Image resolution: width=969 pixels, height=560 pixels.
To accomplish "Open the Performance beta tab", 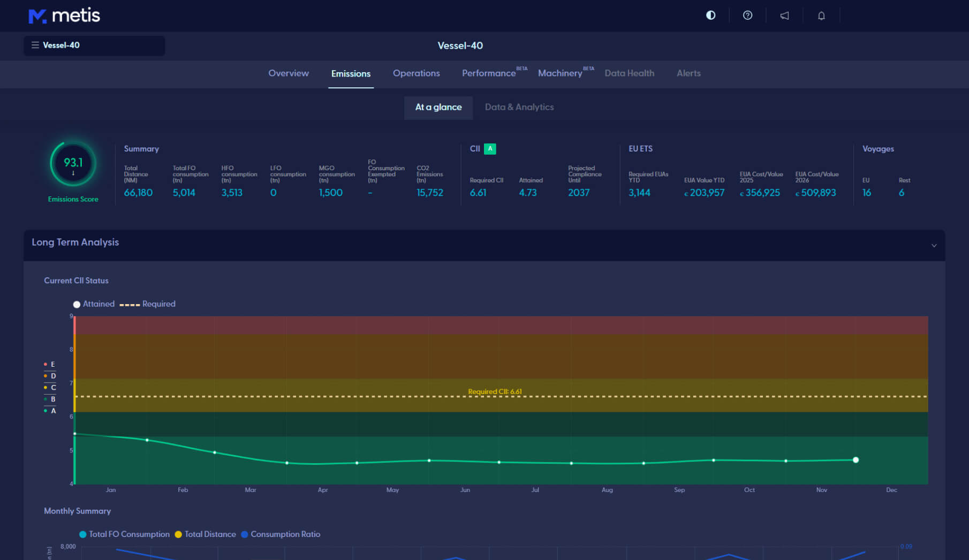I will click(x=489, y=73).
